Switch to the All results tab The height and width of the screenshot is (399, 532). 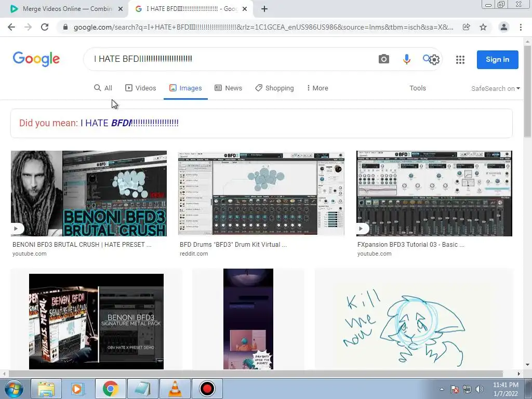click(x=103, y=88)
